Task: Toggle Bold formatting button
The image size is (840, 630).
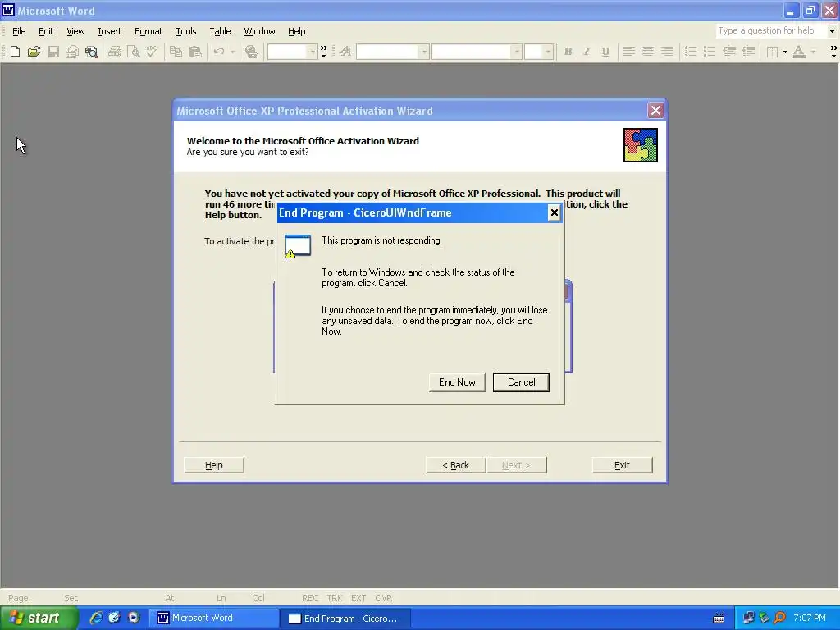Action: [568, 52]
